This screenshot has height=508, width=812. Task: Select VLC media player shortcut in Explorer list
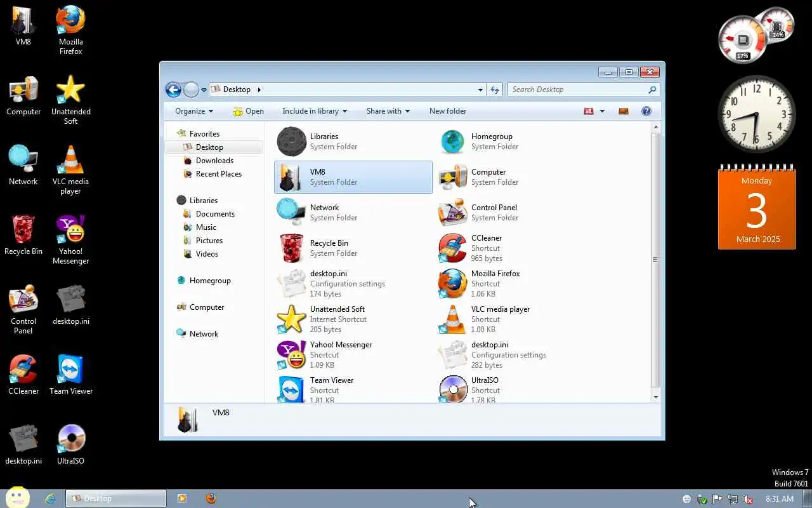click(514, 319)
